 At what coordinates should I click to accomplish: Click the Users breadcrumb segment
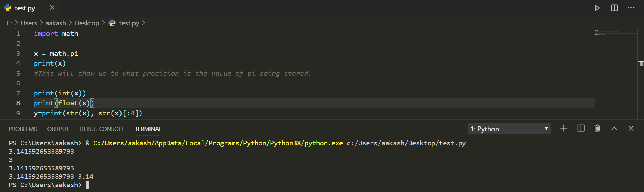coord(29,23)
